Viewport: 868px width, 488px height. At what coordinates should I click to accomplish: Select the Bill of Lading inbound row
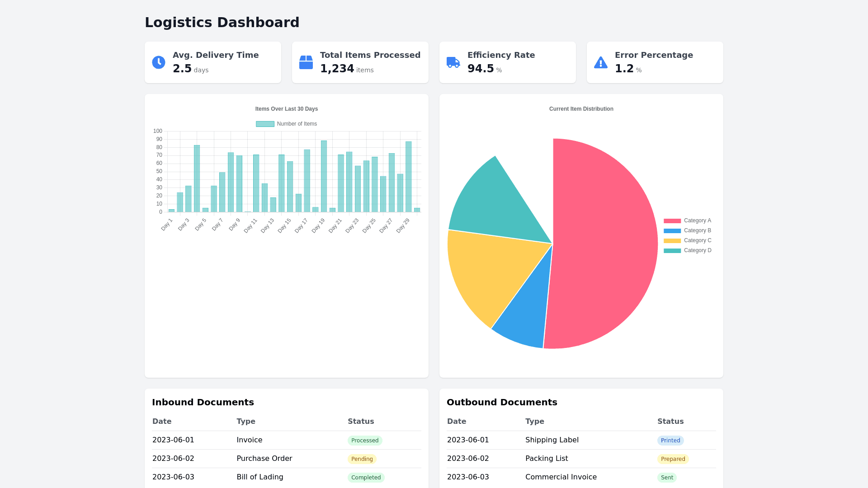point(259,477)
